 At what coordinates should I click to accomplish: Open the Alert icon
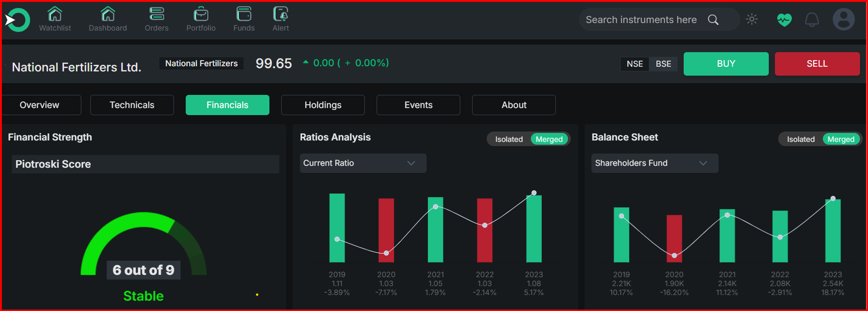click(281, 14)
